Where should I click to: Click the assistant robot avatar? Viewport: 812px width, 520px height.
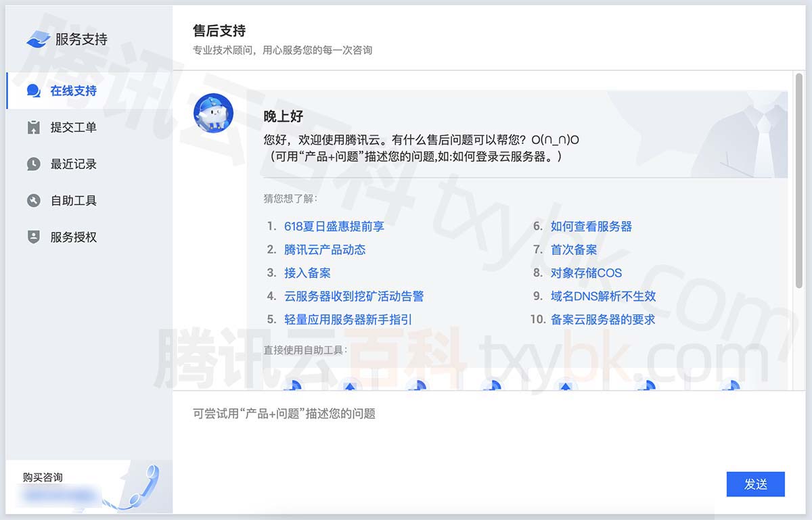tap(213, 113)
